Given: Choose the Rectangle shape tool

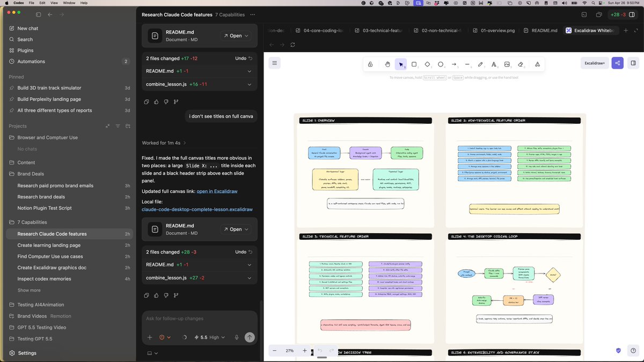Looking at the screenshot, I should 414,64.
